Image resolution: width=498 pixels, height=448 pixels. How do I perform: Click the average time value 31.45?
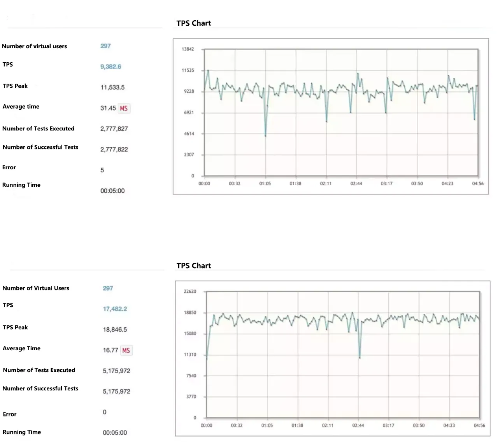pos(108,108)
